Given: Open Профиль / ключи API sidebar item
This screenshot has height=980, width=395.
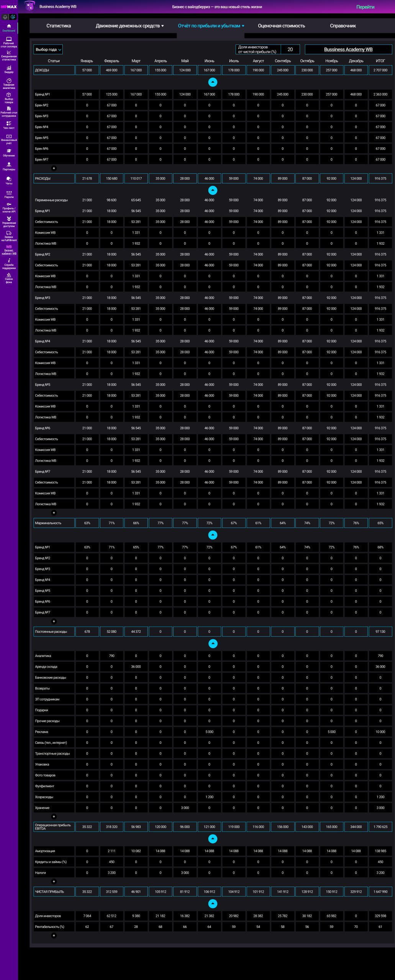Looking at the screenshot, I should 9,207.
